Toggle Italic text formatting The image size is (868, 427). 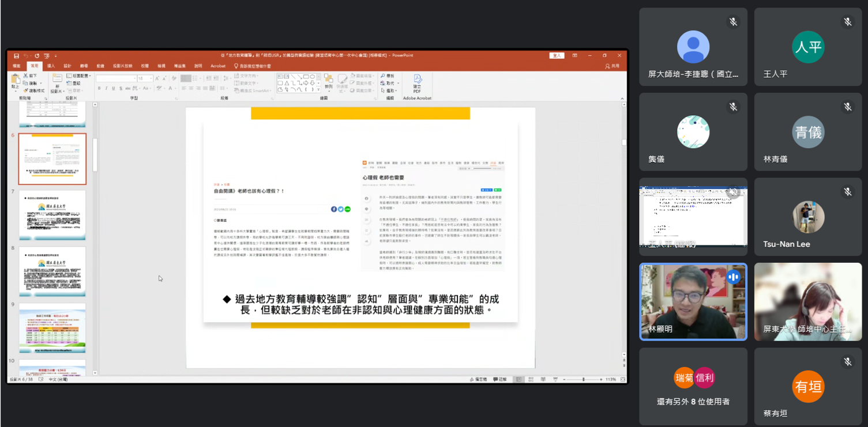pyautogui.click(x=106, y=88)
